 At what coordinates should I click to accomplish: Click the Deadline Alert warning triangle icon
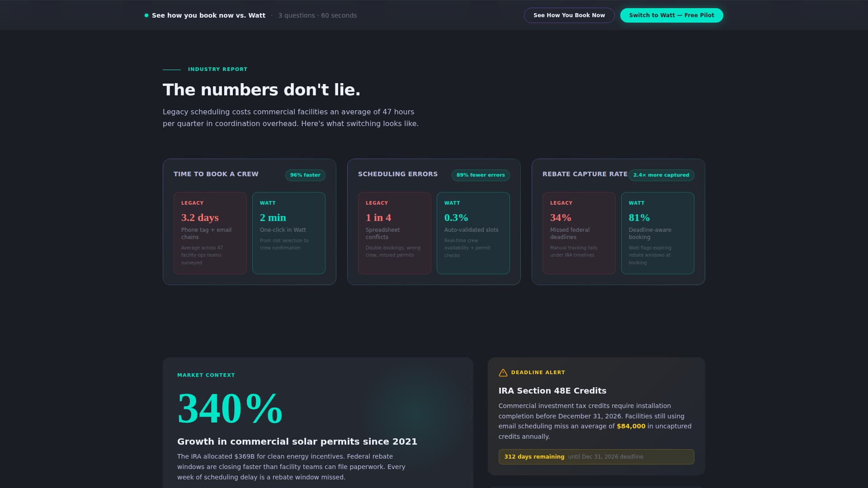pos(503,373)
